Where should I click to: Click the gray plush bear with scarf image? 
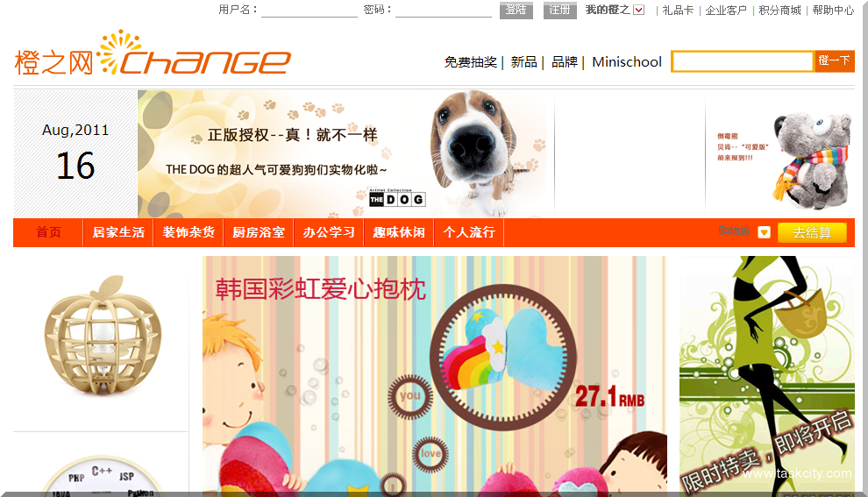[810, 158]
